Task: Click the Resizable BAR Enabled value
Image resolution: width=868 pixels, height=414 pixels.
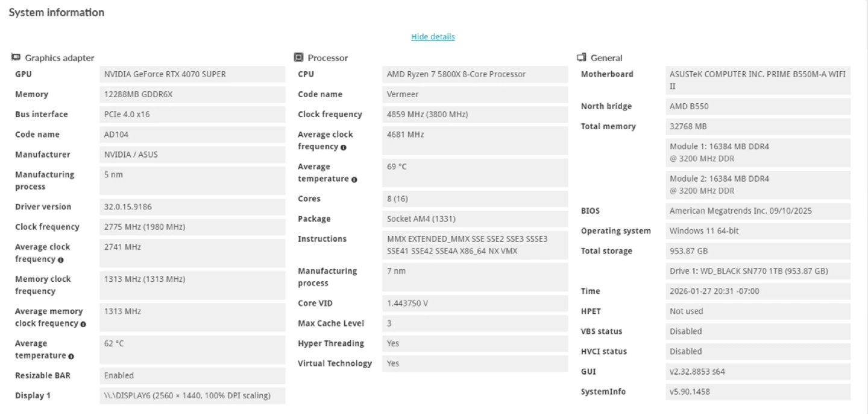Action: [x=119, y=375]
